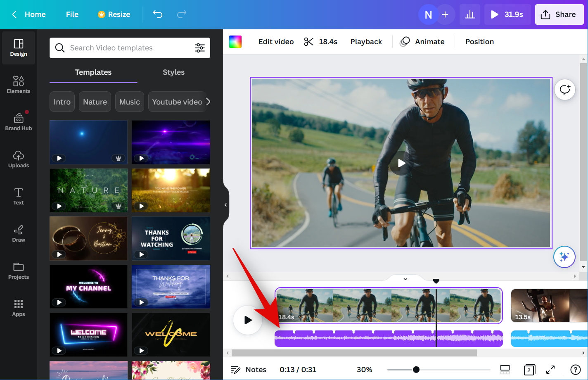Toggle the Notes panel
The width and height of the screenshot is (588, 380).
coord(249,370)
